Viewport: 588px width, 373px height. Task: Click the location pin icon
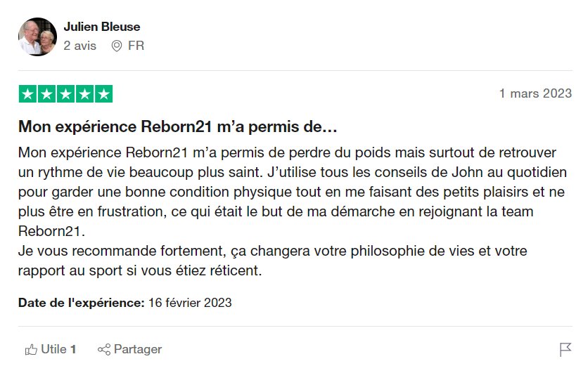[117, 46]
